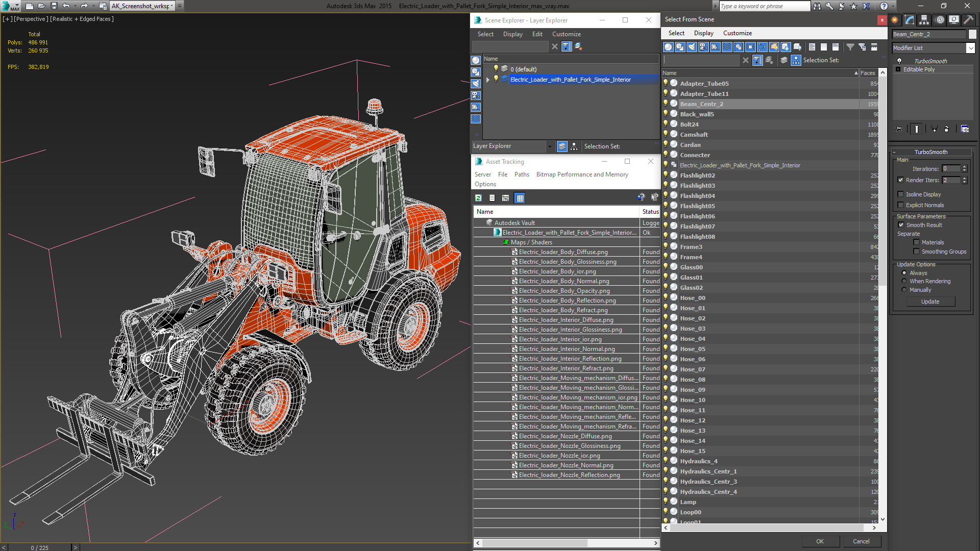The image size is (980, 551).
Task: Open the Motion tab in command panel
Action: point(939,20)
